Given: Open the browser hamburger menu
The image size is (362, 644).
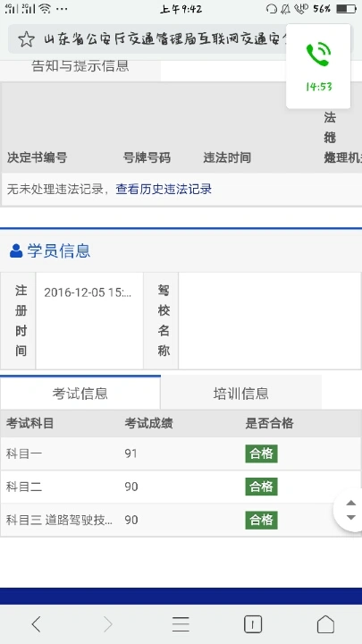Looking at the screenshot, I should click(181, 624).
